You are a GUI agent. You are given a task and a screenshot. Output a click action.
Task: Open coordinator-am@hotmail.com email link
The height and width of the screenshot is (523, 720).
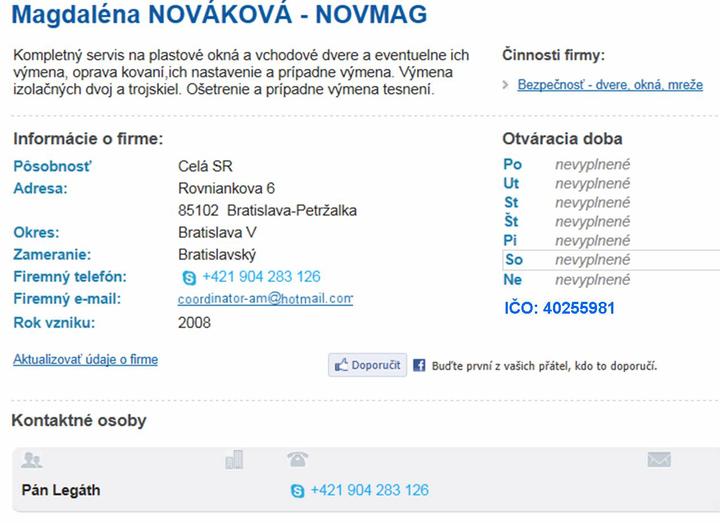coord(265,299)
